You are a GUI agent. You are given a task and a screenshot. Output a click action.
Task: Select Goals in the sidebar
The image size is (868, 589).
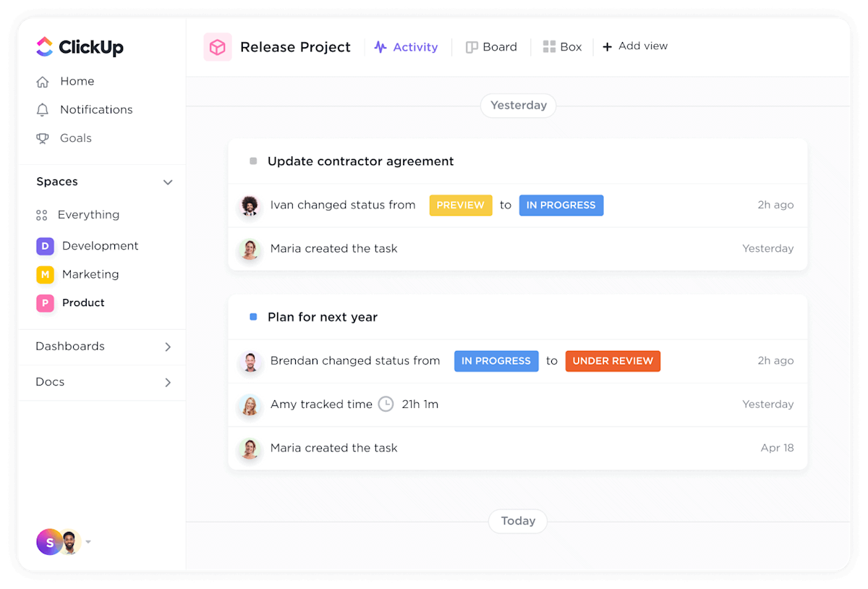pyautogui.click(x=75, y=137)
